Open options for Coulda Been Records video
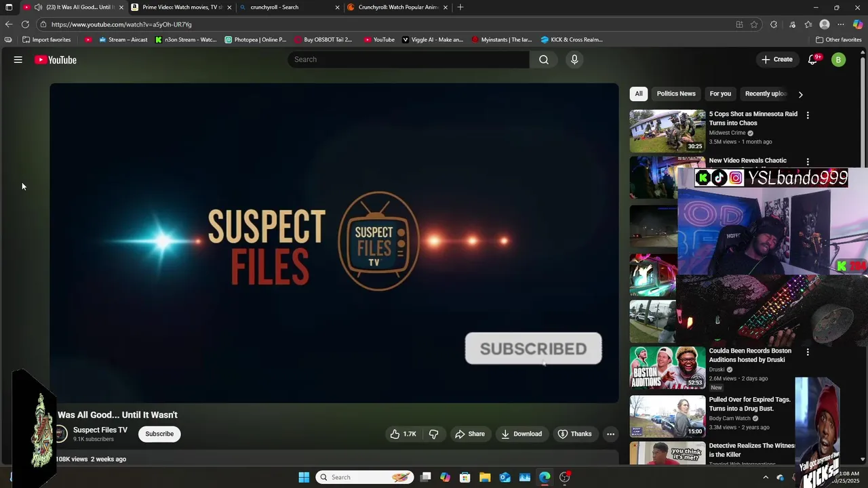This screenshot has width=868, height=488. (x=808, y=352)
